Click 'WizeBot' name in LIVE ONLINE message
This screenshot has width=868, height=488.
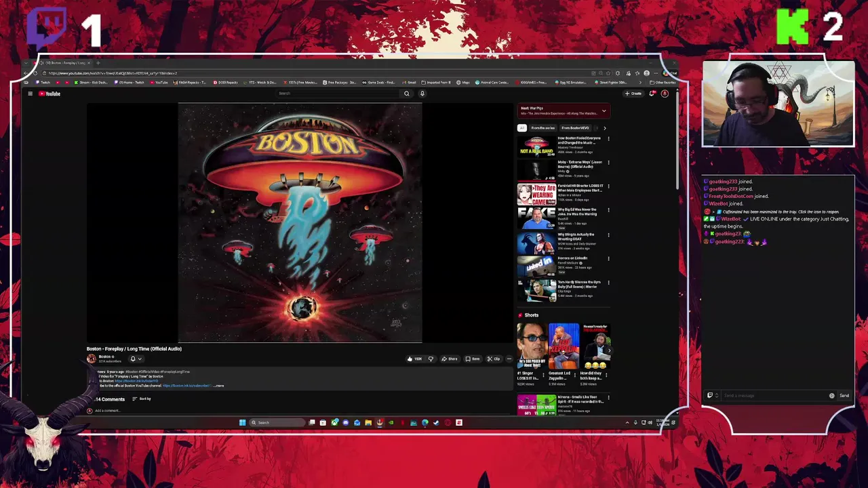point(731,219)
